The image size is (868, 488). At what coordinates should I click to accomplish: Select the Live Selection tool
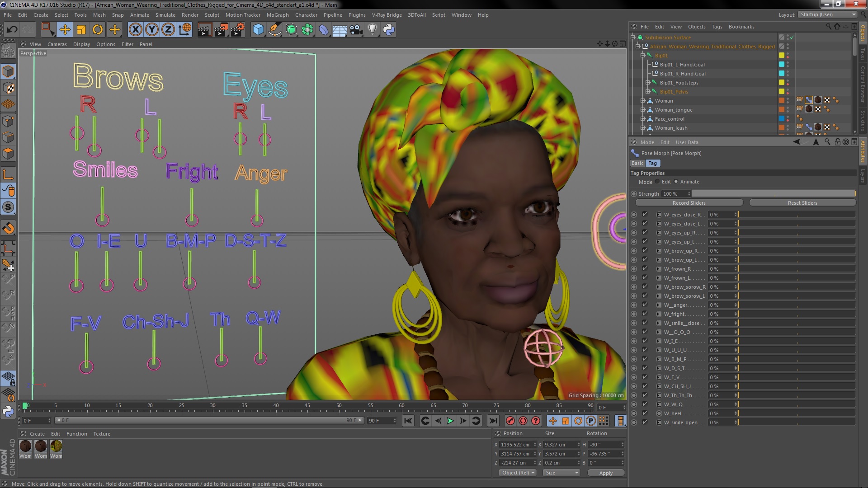point(47,30)
